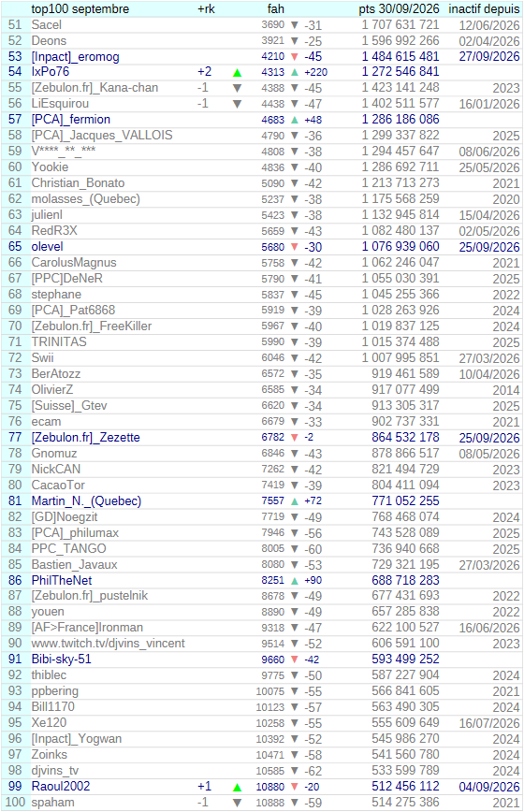The width and height of the screenshot is (524, 812).
Task: Click the green up arrow in IxPo76's rank column
Action: (237, 73)
